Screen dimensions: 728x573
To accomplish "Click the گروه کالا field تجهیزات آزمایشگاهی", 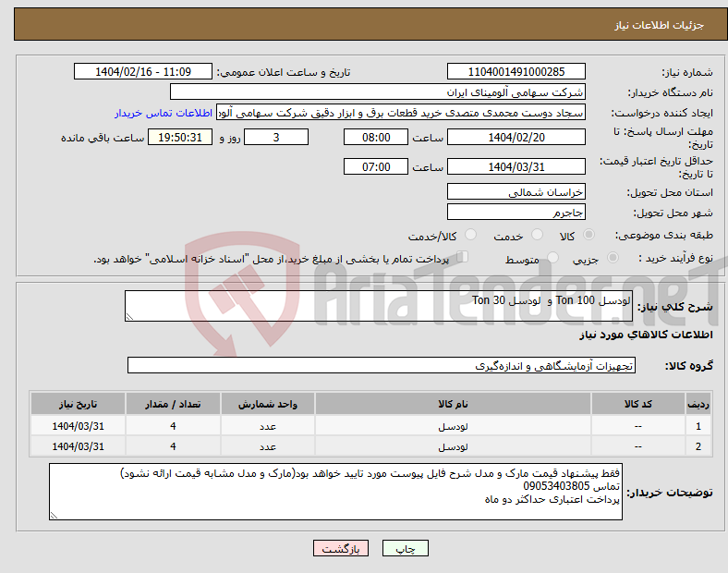I will coord(382,365).
